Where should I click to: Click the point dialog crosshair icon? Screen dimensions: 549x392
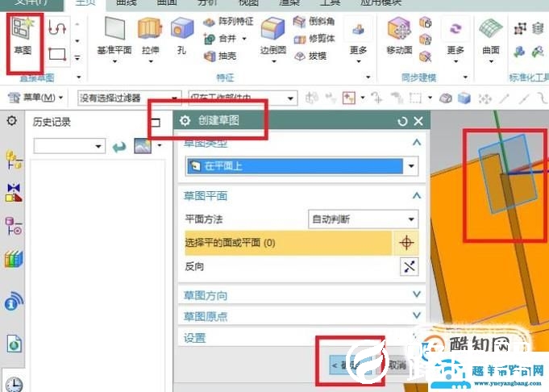pyautogui.click(x=406, y=243)
